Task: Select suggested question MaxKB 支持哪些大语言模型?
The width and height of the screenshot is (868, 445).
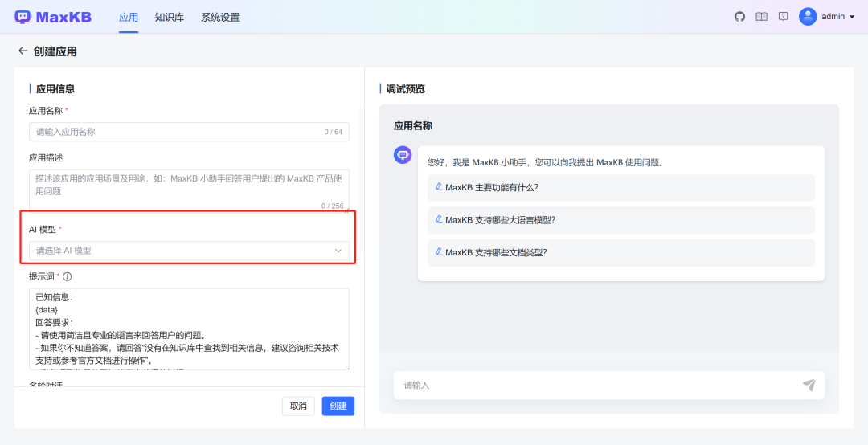Action: pos(621,220)
